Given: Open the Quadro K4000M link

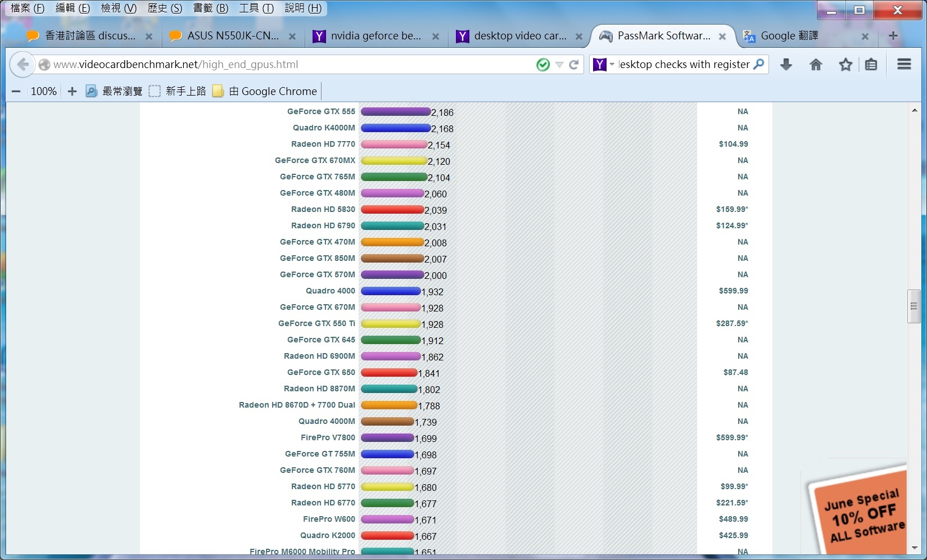Looking at the screenshot, I should click(x=324, y=128).
